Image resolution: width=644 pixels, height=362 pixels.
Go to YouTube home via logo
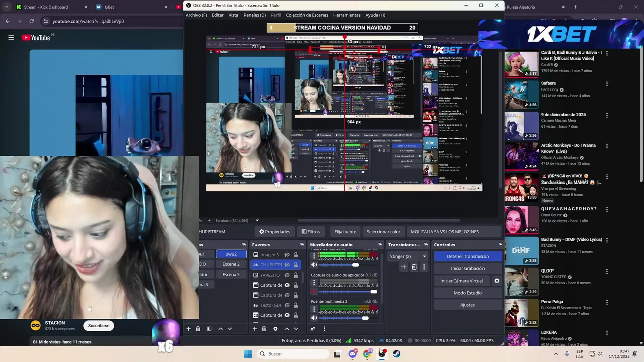36,38
